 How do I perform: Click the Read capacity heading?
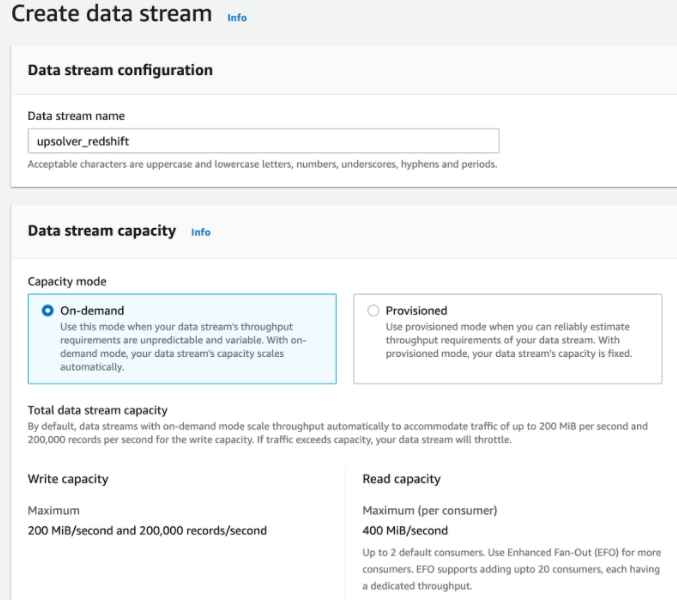point(401,479)
